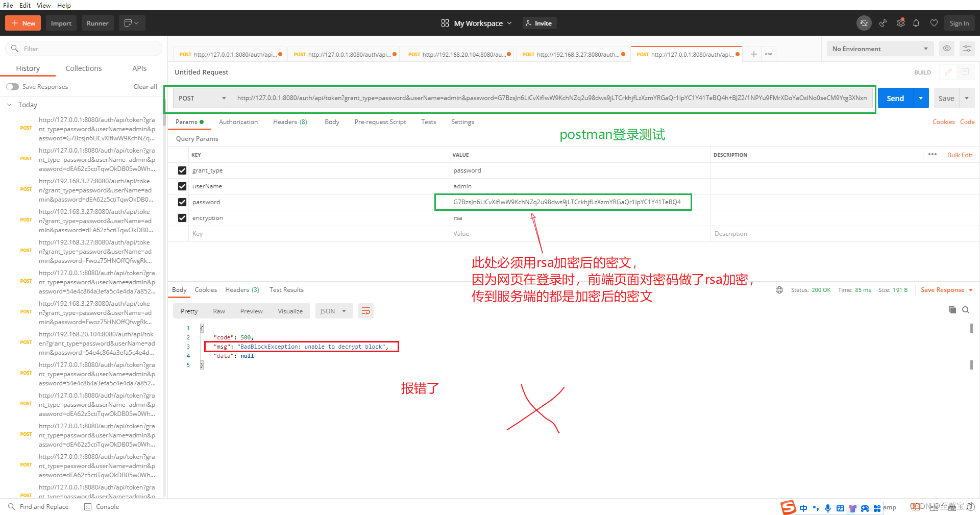Click the copy response body icon
Viewport: 980px width, 515px height.
951,310
